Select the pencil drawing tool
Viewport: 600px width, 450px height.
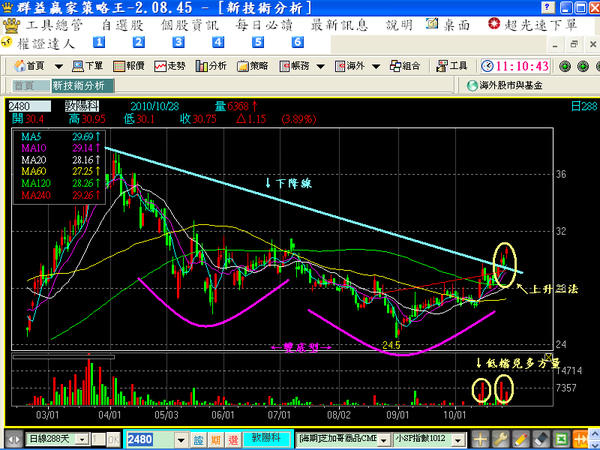(521, 439)
